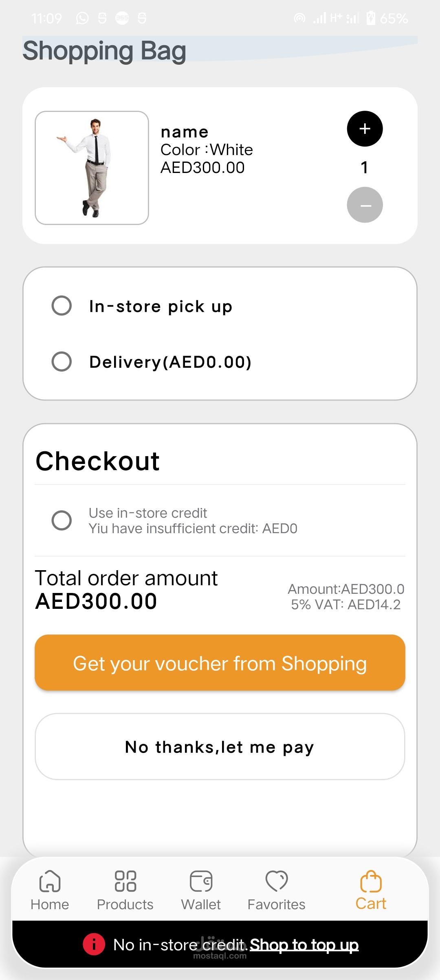Image resolution: width=440 pixels, height=980 pixels.
Task: Tap the hotspot icon in status bar
Action: click(299, 18)
